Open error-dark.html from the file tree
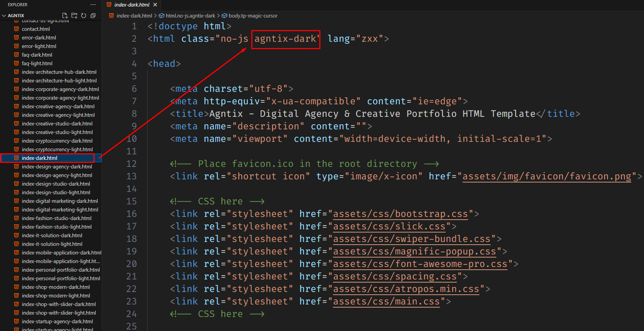Viewport: 644px width, 331px height. pyautogui.click(x=39, y=37)
